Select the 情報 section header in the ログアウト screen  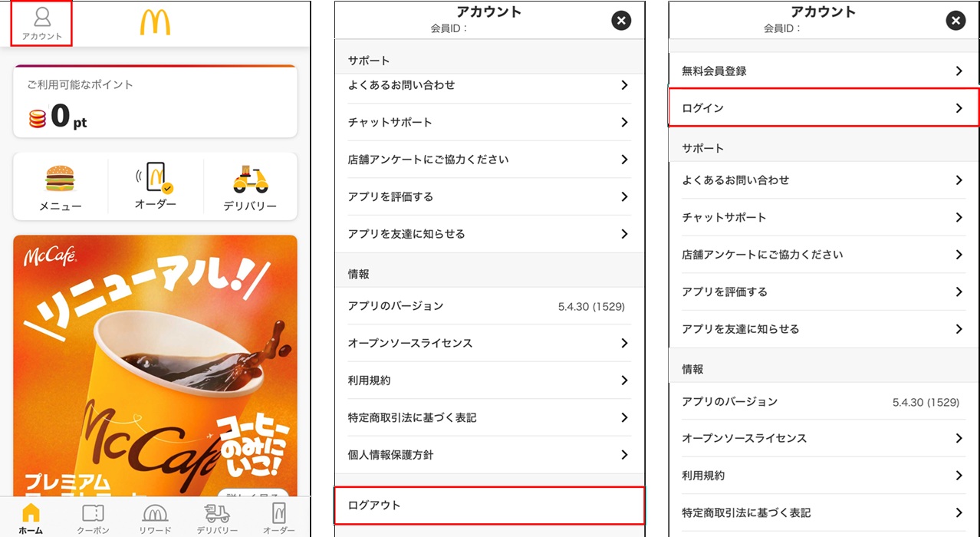pos(359,274)
